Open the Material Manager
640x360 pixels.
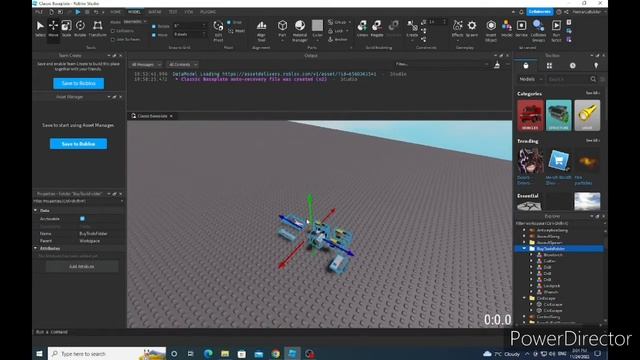click(x=300, y=31)
